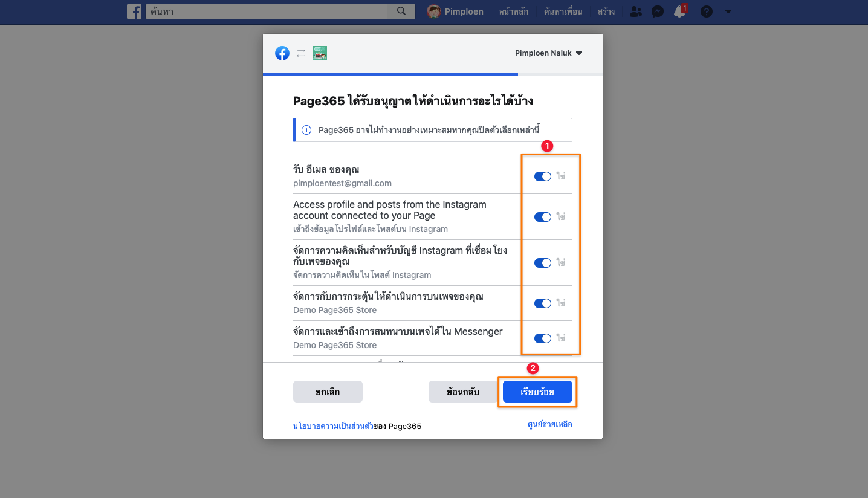Click the Facebook logo in top bar
Screen dimensions: 868x498
[x=134, y=11]
